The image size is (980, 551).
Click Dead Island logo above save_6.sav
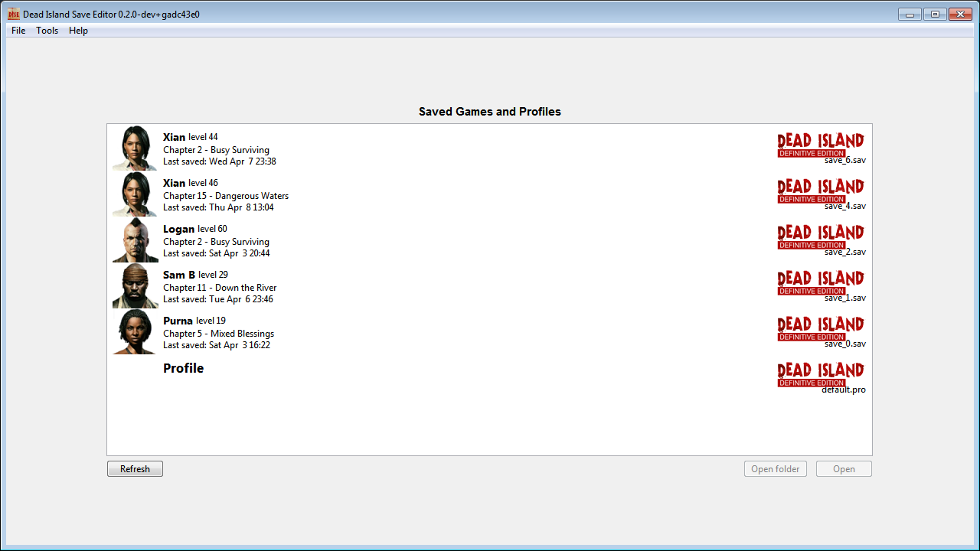[x=821, y=144]
